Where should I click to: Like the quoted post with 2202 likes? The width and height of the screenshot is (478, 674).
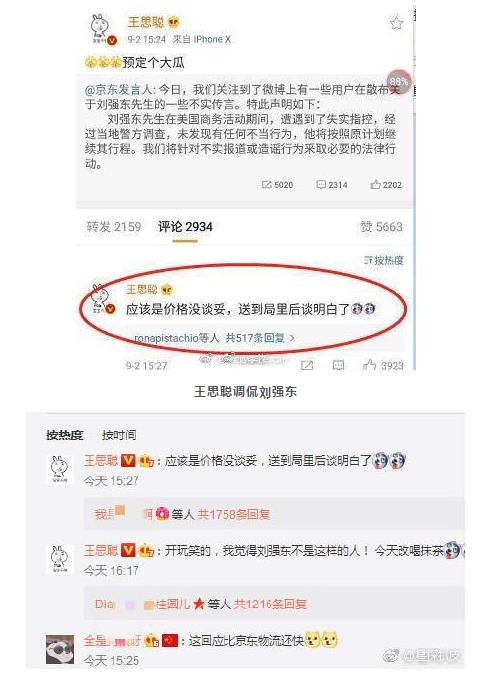tap(386, 185)
